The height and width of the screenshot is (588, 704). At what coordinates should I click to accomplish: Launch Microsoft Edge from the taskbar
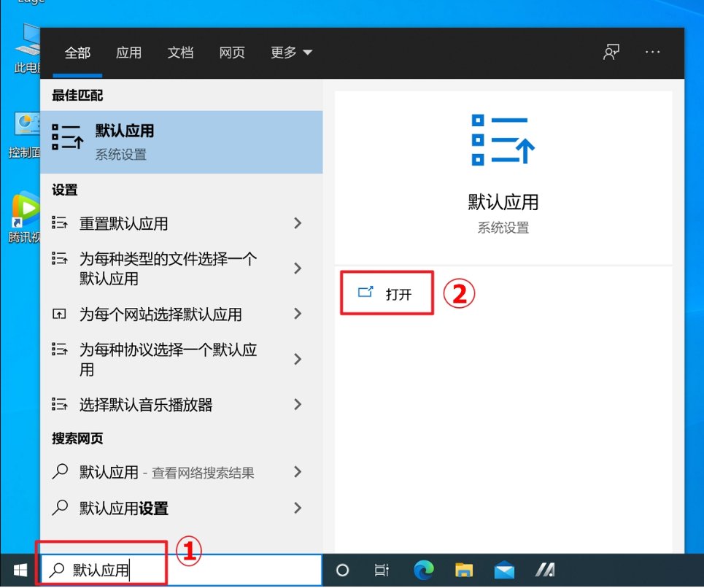(423, 570)
